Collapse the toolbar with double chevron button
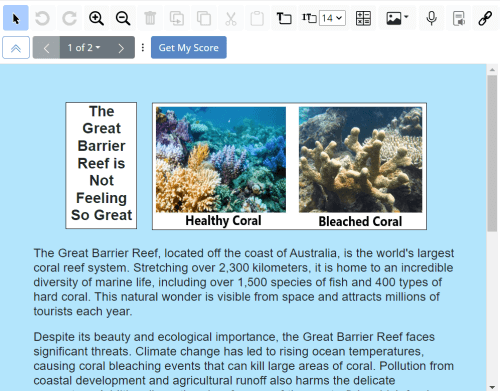The height and width of the screenshot is (391, 500). click(16, 48)
